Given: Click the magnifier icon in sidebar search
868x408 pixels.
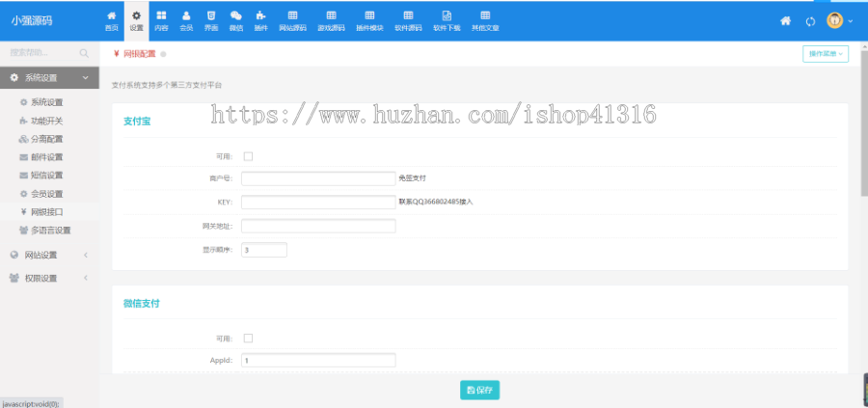Looking at the screenshot, I should (84, 53).
